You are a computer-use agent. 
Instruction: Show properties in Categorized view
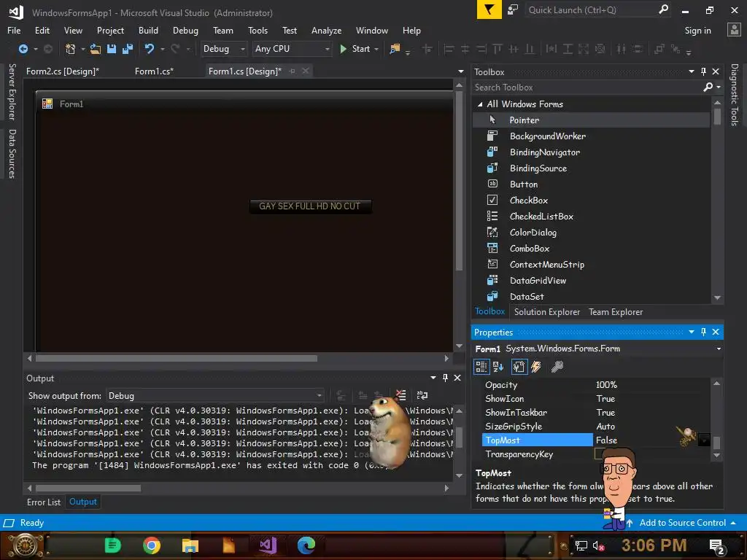click(x=481, y=367)
